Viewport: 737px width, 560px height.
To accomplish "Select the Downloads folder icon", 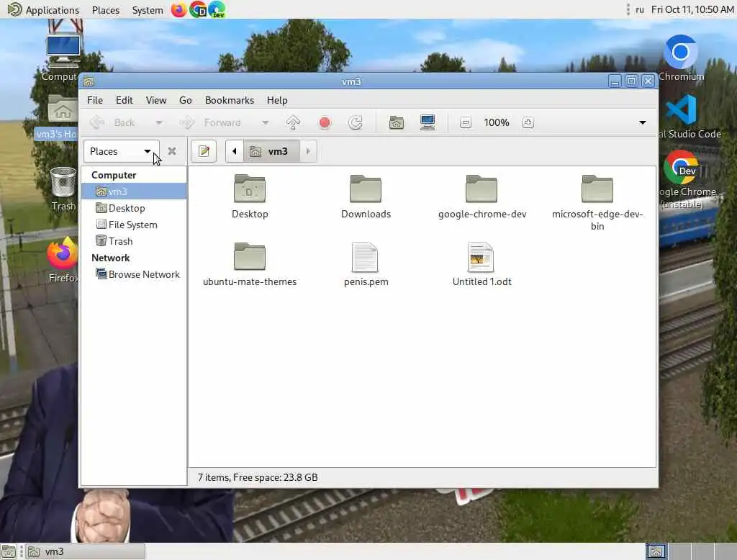I will (366, 189).
